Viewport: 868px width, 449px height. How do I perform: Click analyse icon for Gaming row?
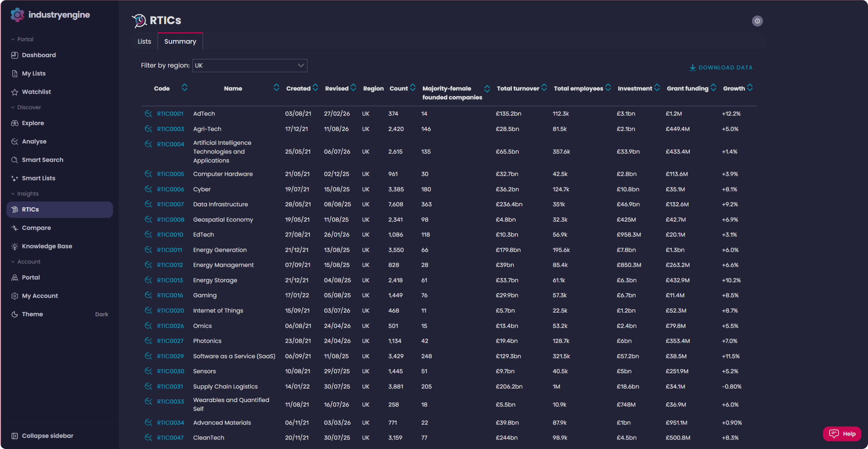148,295
